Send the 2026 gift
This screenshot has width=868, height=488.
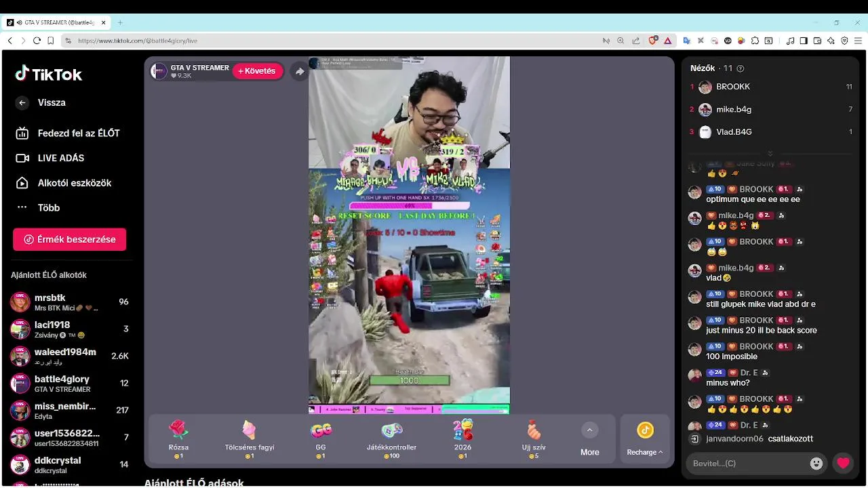click(x=463, y=439)
